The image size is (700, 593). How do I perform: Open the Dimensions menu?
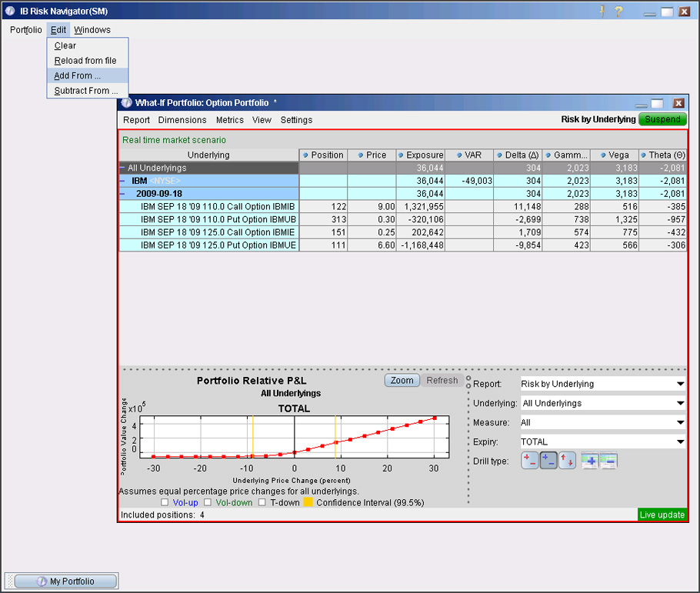tap(182, 120)
